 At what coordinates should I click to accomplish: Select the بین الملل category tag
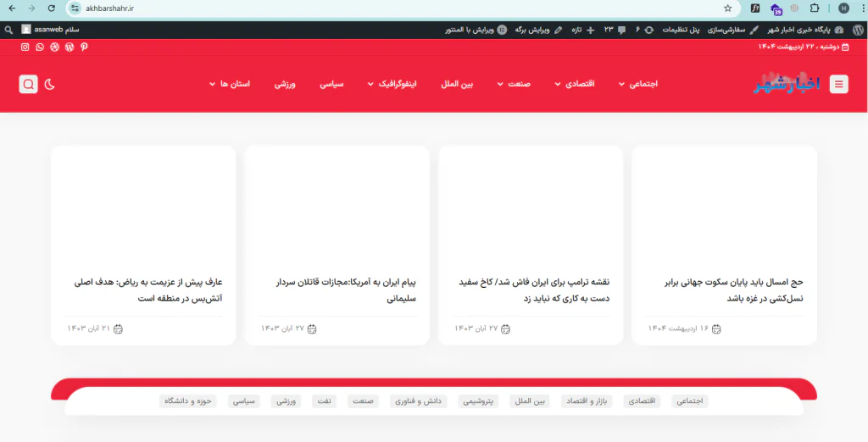(530, 401)
